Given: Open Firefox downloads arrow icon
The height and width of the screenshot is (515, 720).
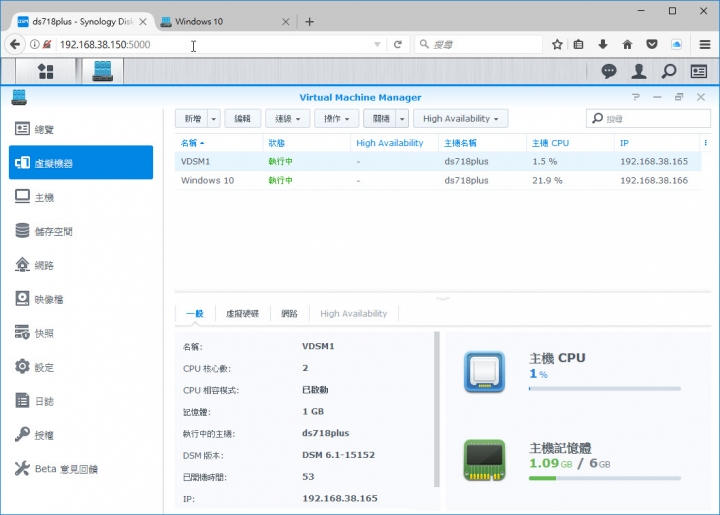Looking at the screenshot, I should tap(603, 45).
